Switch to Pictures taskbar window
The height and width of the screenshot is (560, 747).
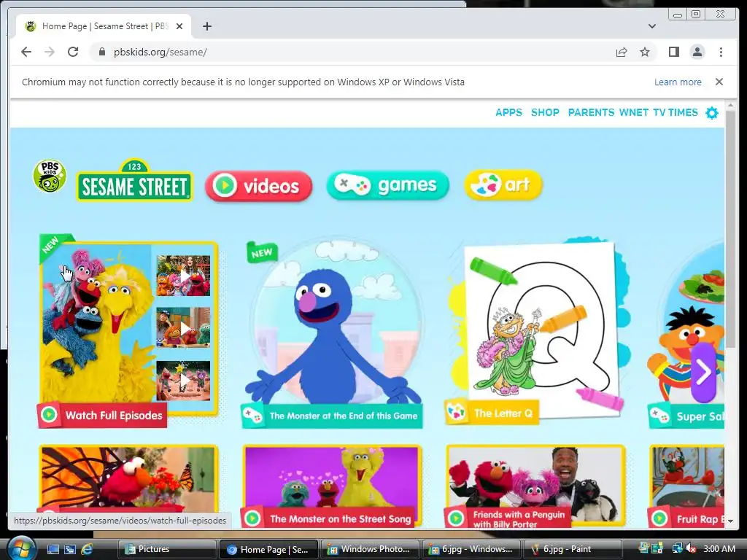coord(167,549)
